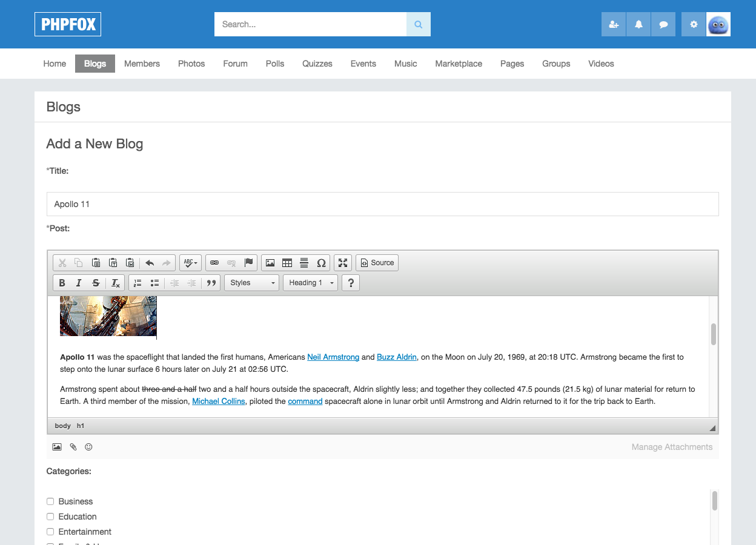Click the Apollo 11 title input field
This screenshot has width=756, height=545.
point(382,204)
